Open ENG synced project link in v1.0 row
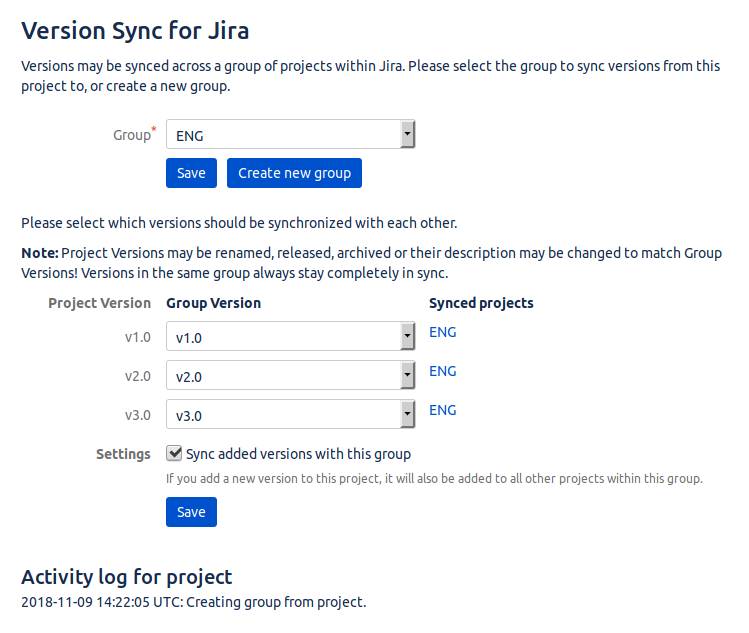The image size is (749, 633). coord(442,333)
